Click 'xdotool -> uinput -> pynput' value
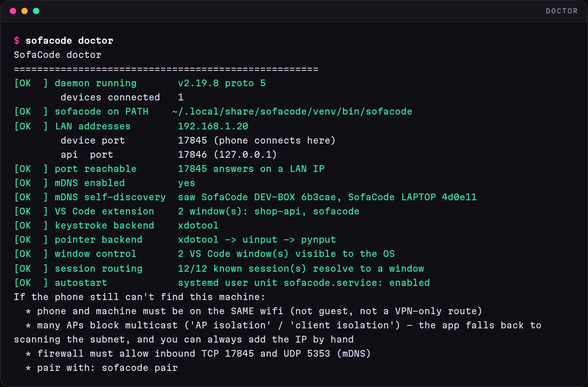This screenshot has width=588, height=387. pos(257,240)
